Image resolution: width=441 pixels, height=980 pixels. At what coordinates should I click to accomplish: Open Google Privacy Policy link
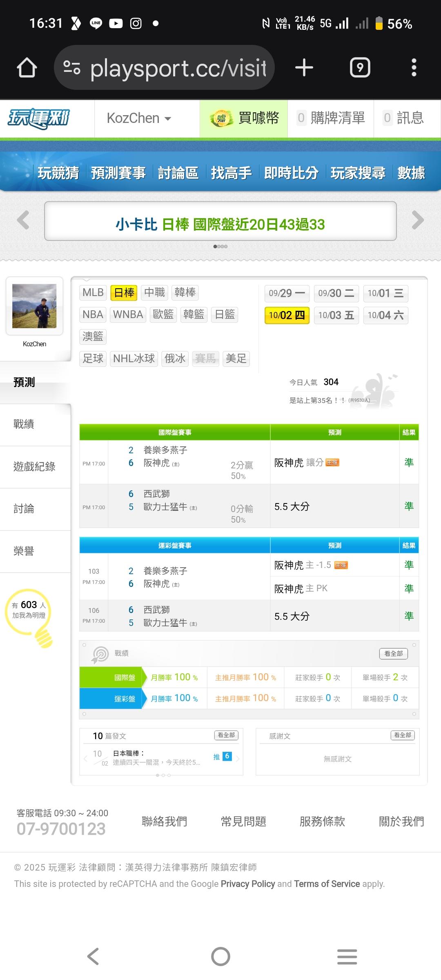point(248,884)
